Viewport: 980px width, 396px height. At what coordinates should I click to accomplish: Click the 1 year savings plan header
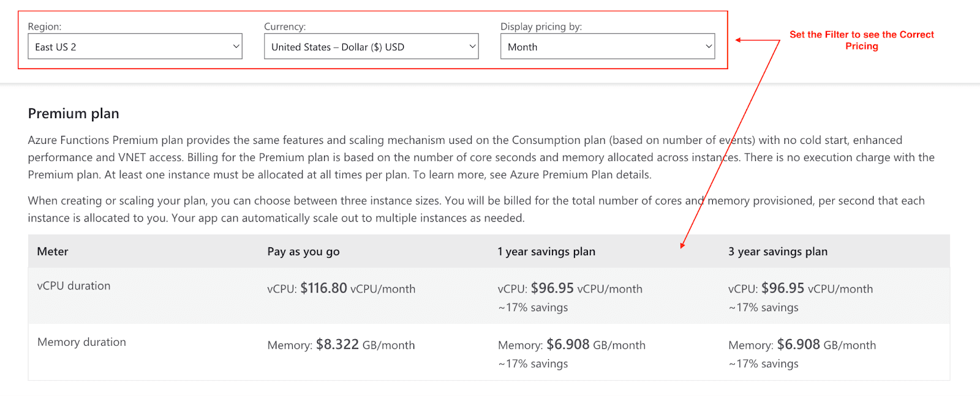coord(546,252)
